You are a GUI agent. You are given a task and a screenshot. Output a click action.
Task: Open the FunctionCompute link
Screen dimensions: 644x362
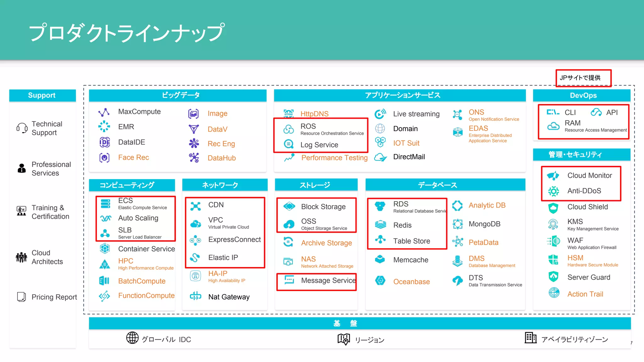pos(146,296)
